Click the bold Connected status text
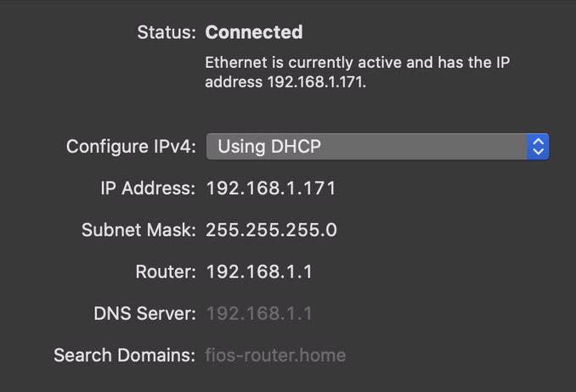The image size is (576, 392). pyautogui.click(x=254, y=32)
